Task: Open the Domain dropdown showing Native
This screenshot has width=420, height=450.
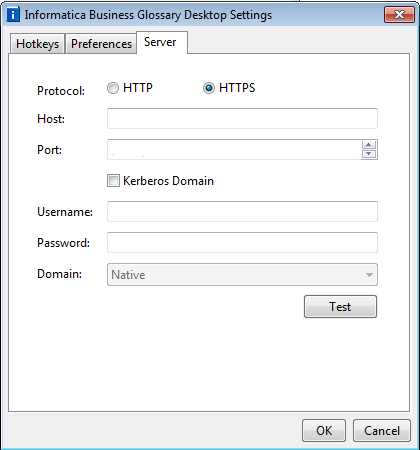Action: (x=242, y=275)
